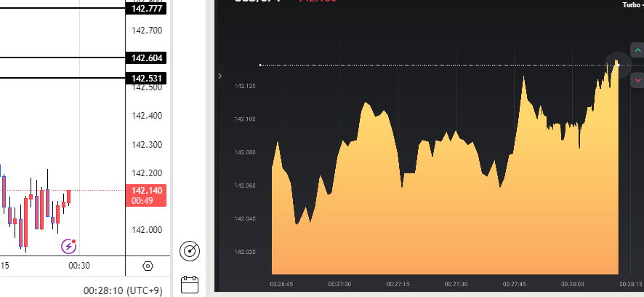Image resolution: width=644 pixels, height=297 pixels.
Task: Select the 142.604 horizontal line label
Action: point(147,58)
